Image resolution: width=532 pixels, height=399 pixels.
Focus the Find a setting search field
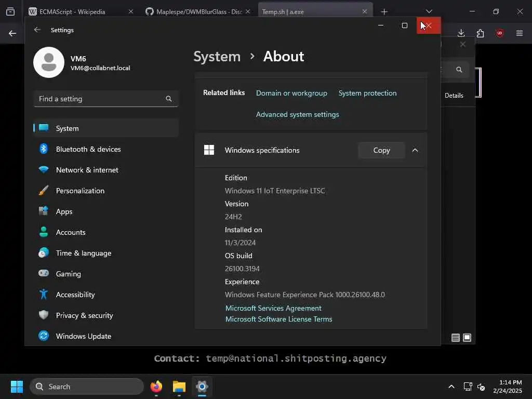(x=106, y=99)
